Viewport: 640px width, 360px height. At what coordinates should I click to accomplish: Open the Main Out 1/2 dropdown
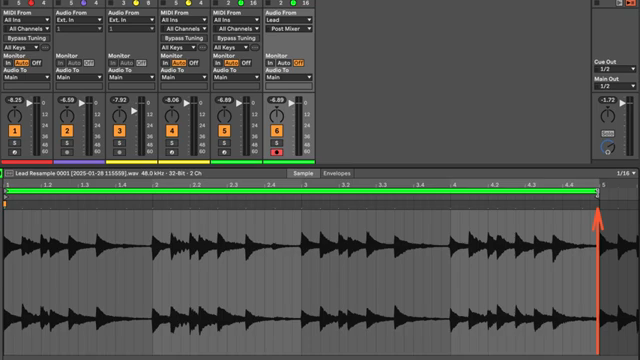615,87
